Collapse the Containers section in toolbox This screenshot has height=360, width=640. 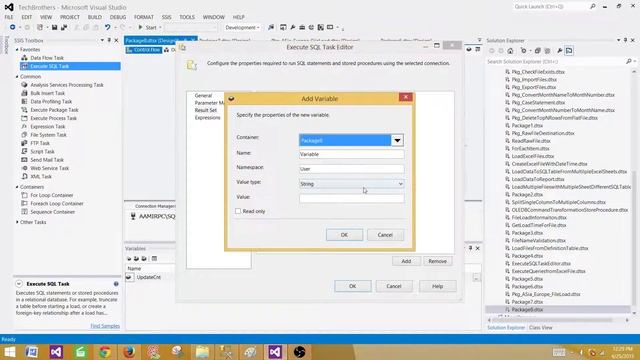pos(17,187)
